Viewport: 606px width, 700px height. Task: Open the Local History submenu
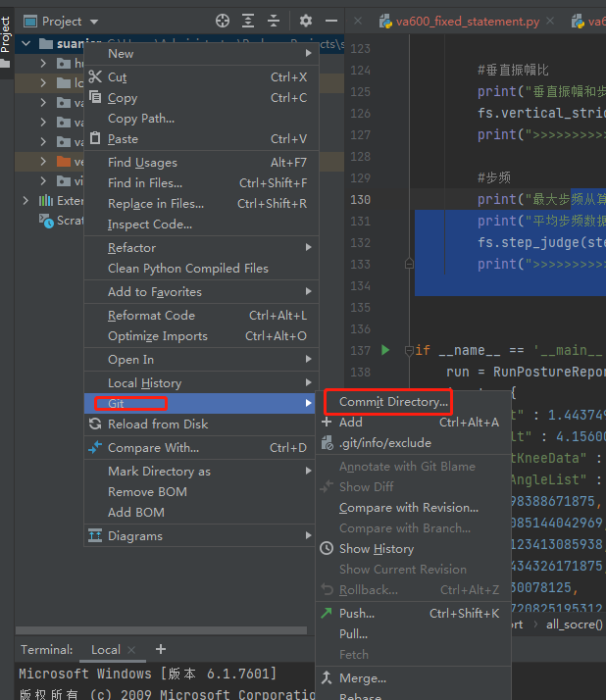[x=201, y=383]
